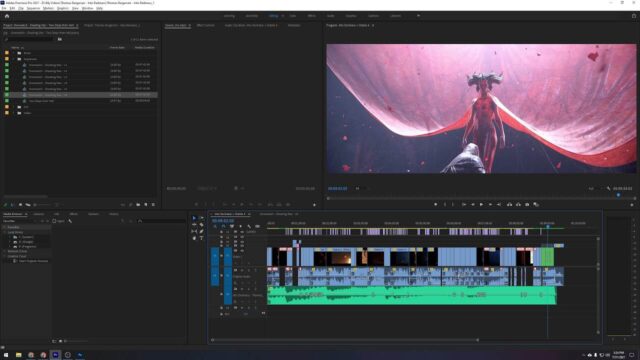Expand Network Drives in Media Browser
Screen dimensions: 640x360
[x=5, y=251]
